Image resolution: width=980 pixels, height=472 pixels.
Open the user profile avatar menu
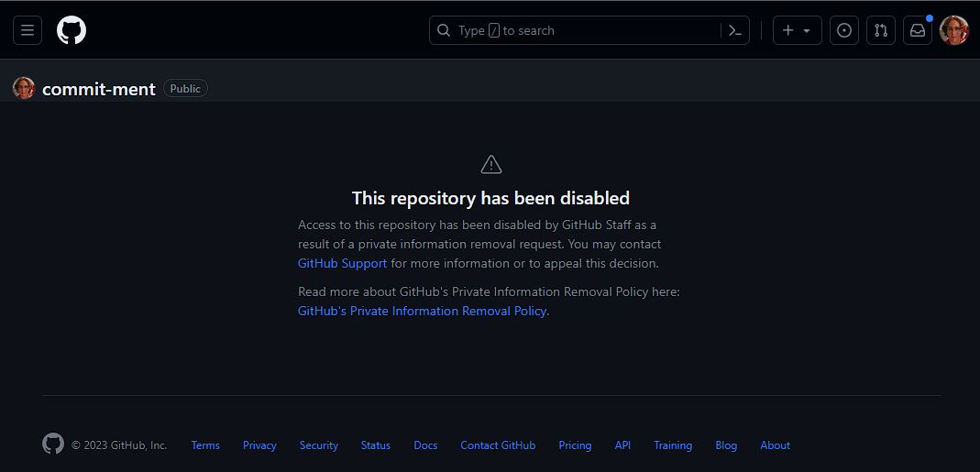click(953, 30)
